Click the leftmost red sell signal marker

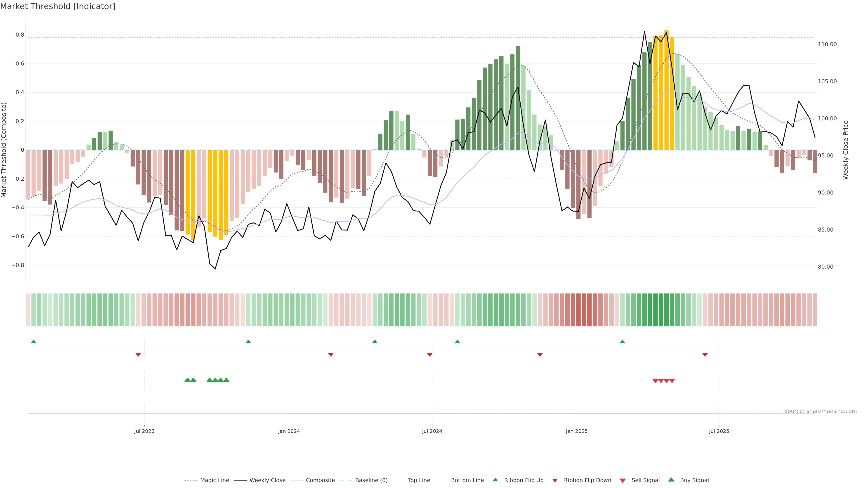[x=655, y=381]
